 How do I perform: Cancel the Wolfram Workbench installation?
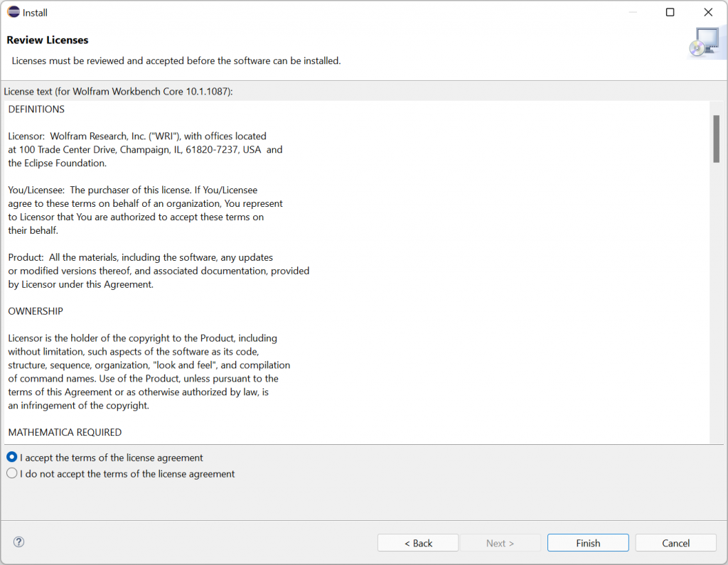pos(675,542)
